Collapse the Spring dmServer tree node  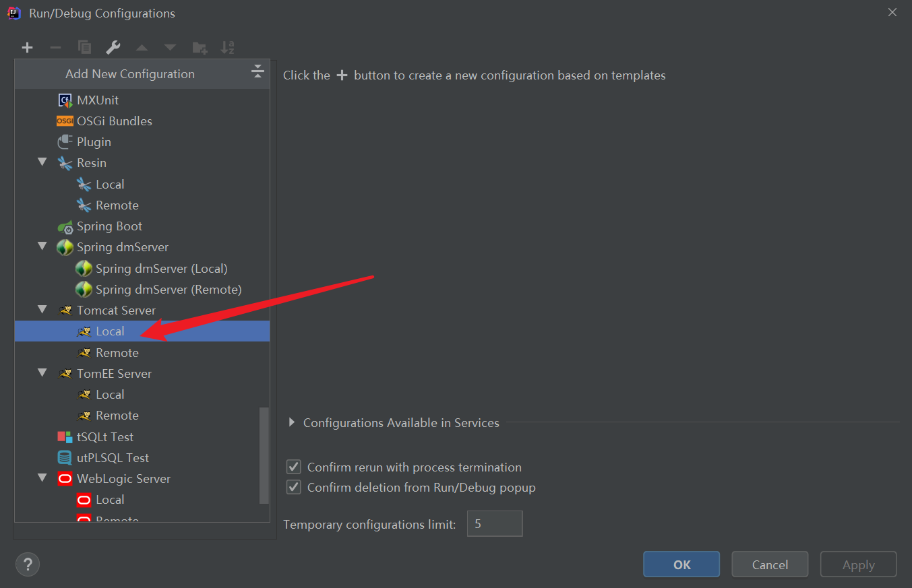pos(42,247)
